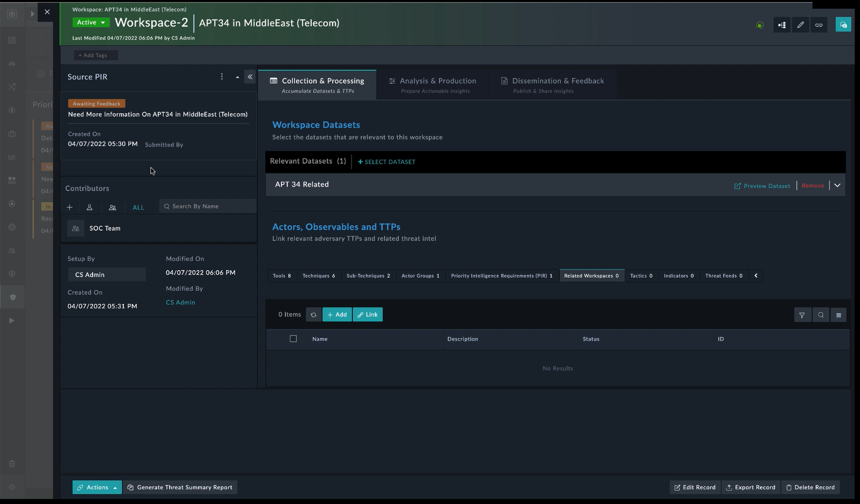Click the link icon in the top toolbar
This screenshot has width=860, height=504.
point(819,24)
